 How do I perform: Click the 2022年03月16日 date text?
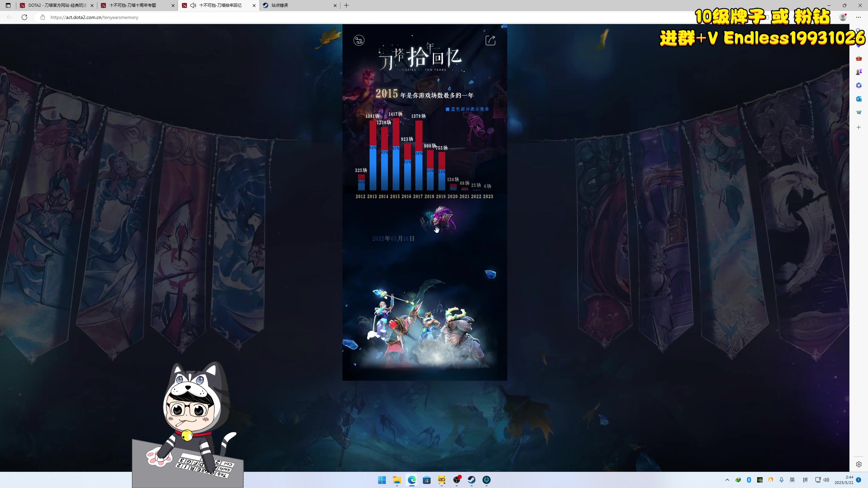coord(393,239)
